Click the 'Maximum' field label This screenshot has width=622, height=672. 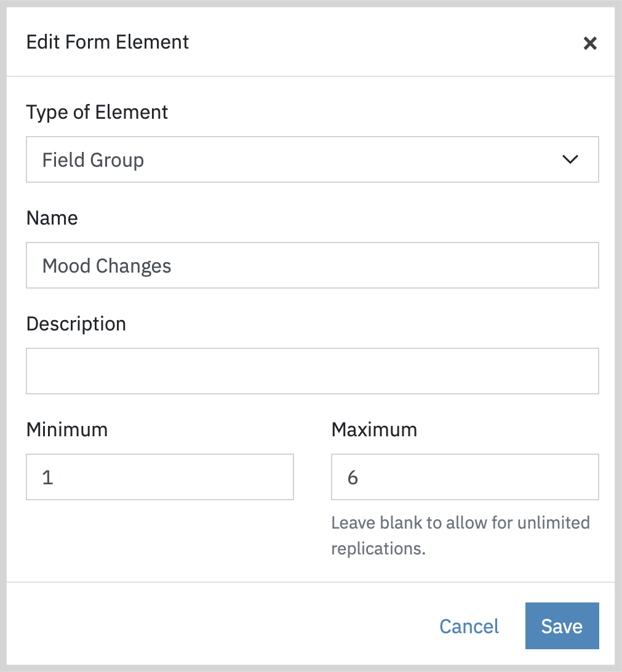(374, 430)
